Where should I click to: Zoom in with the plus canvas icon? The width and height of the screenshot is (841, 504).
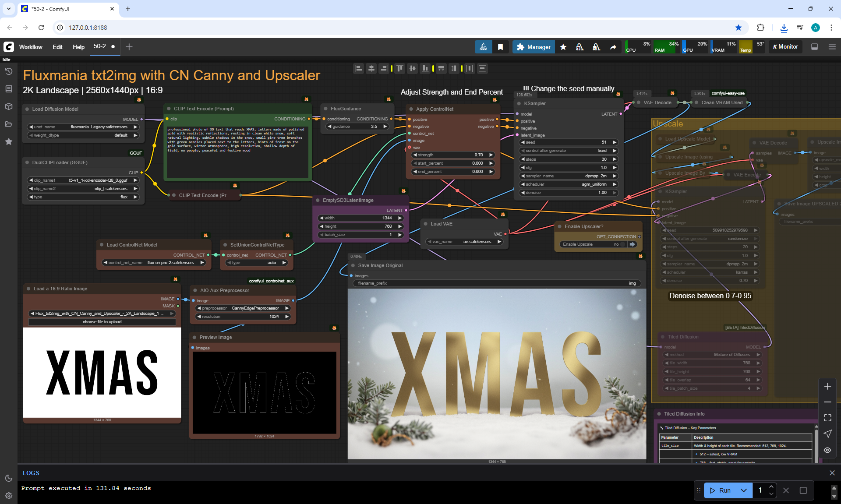coord(827,386)
